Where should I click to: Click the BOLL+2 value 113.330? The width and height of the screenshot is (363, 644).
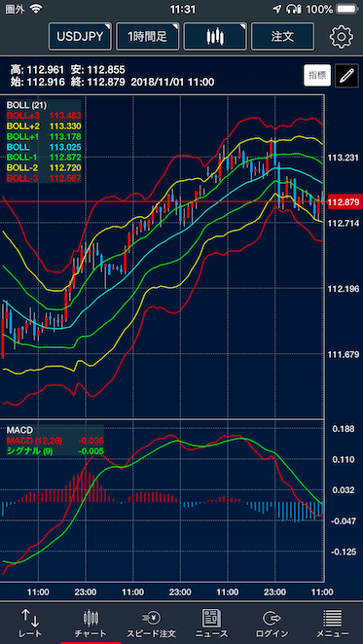pyautogui.click(x=65, y=126)
